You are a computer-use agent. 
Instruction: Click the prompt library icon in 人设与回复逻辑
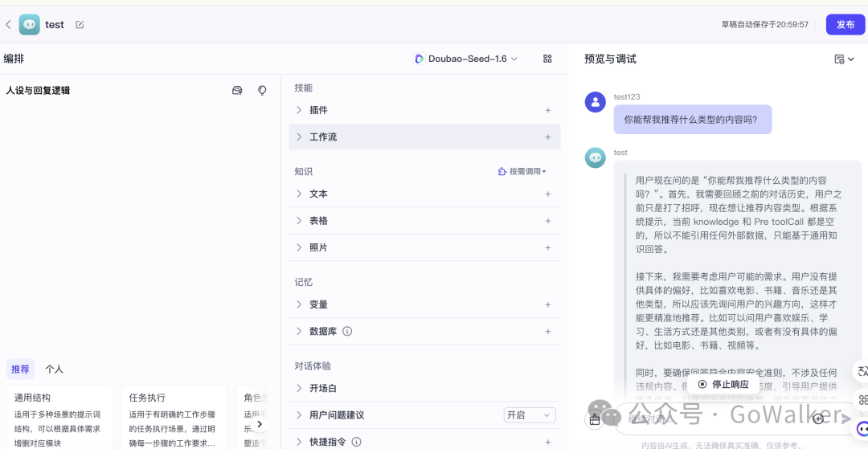237,90
